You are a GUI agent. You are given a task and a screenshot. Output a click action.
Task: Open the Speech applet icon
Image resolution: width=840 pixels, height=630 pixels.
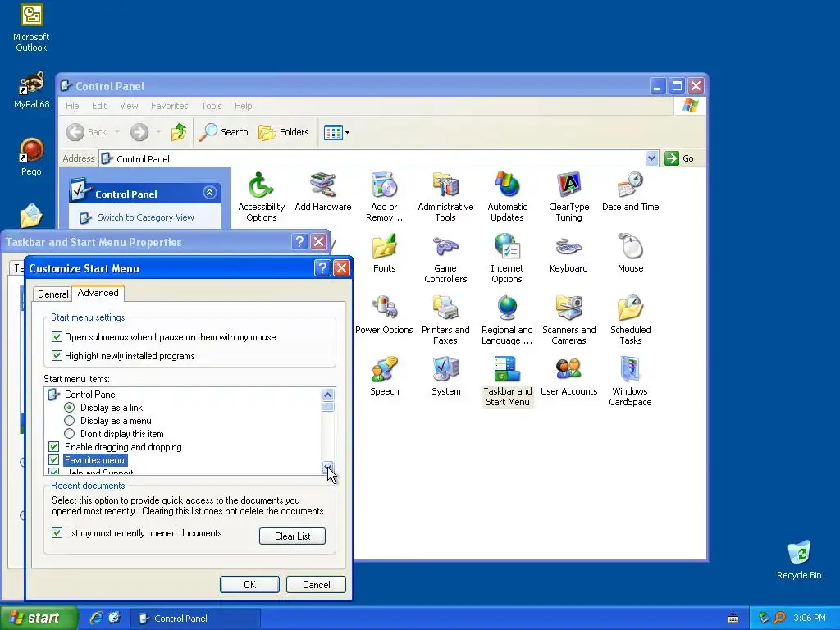click(x=384, y=376)
